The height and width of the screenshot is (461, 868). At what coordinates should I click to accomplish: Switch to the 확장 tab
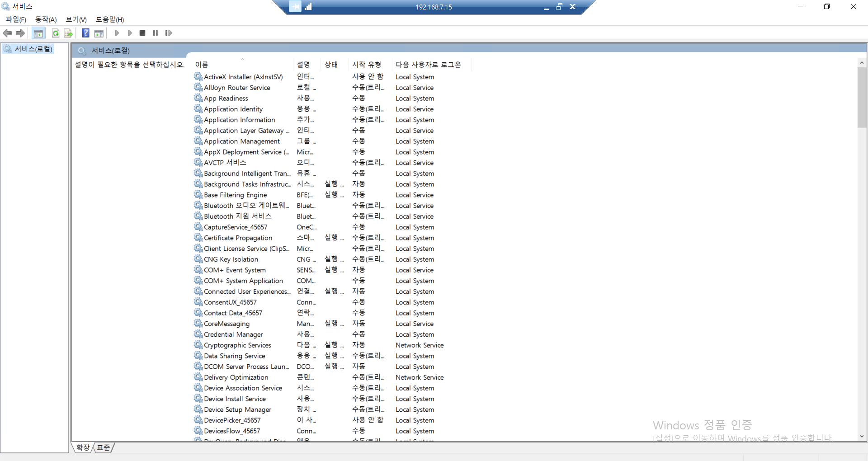83,447
